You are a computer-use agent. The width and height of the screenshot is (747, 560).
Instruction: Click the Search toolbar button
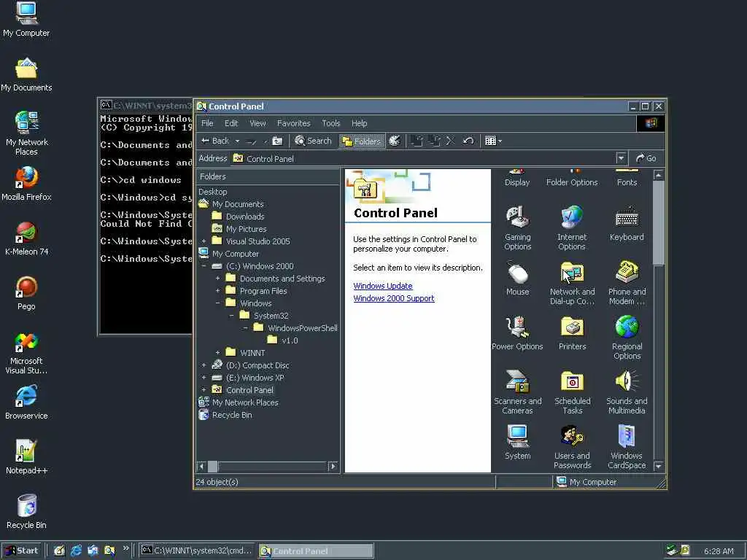tap(313, 141)
